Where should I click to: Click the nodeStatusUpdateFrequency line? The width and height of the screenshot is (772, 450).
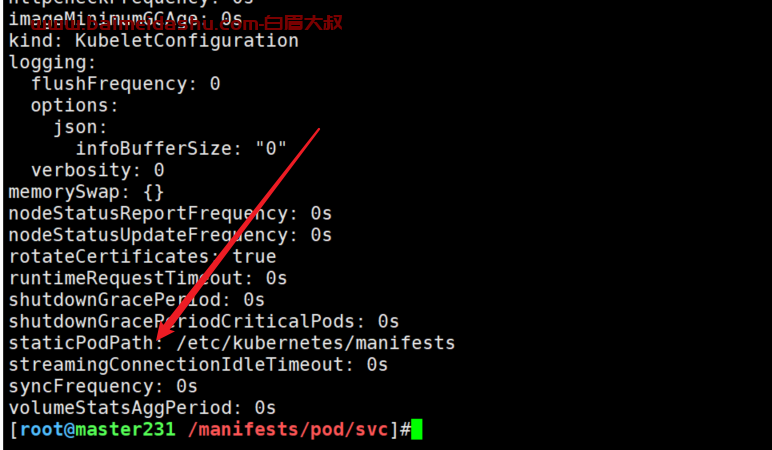point(170,235)
